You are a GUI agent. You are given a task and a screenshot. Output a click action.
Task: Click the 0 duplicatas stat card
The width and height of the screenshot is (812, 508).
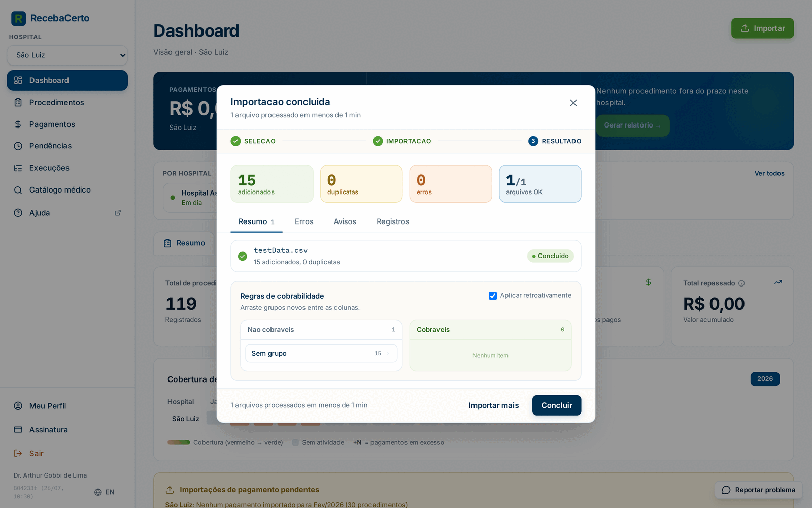[x=361, y=184]
